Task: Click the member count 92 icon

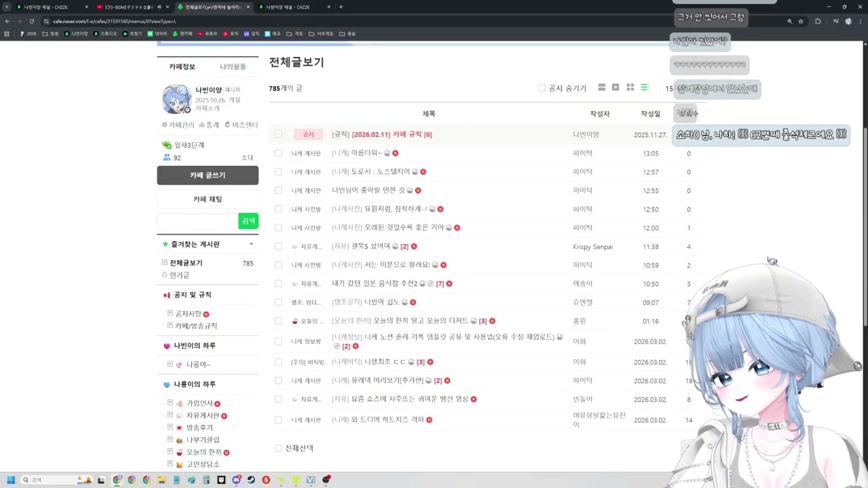Action: (x=167, y=157)
